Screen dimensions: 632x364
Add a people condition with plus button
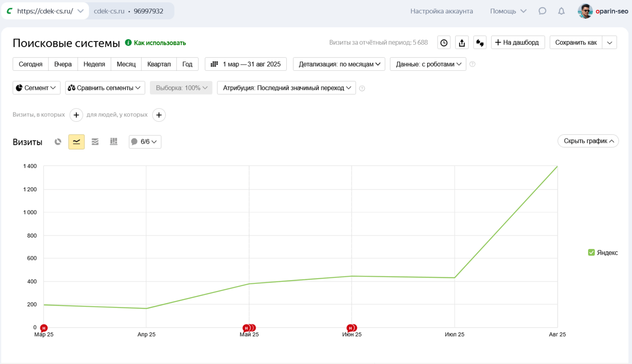(159, 115)
